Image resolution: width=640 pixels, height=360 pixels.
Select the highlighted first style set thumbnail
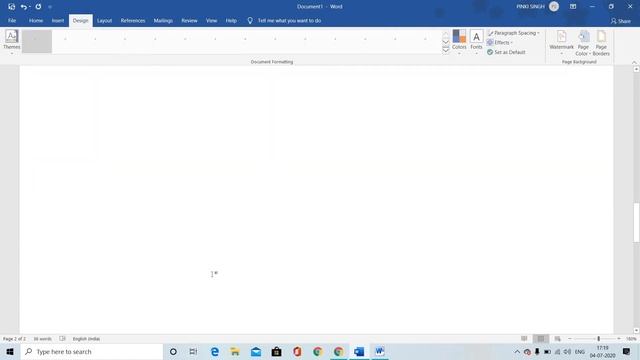pyautogui.click(x=37, y=41)
